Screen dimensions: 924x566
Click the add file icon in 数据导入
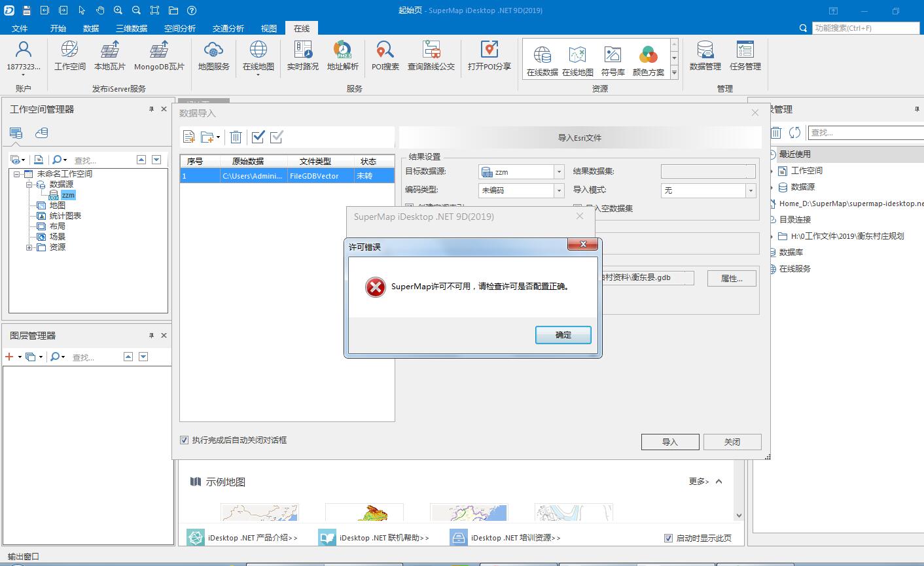pyautogui.click(x=189, y=137)
